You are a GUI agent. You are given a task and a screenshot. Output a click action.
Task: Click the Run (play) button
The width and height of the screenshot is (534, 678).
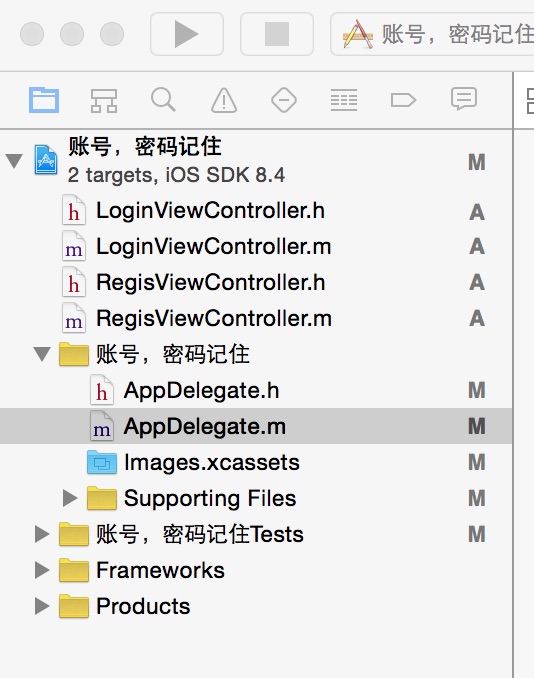187,34
